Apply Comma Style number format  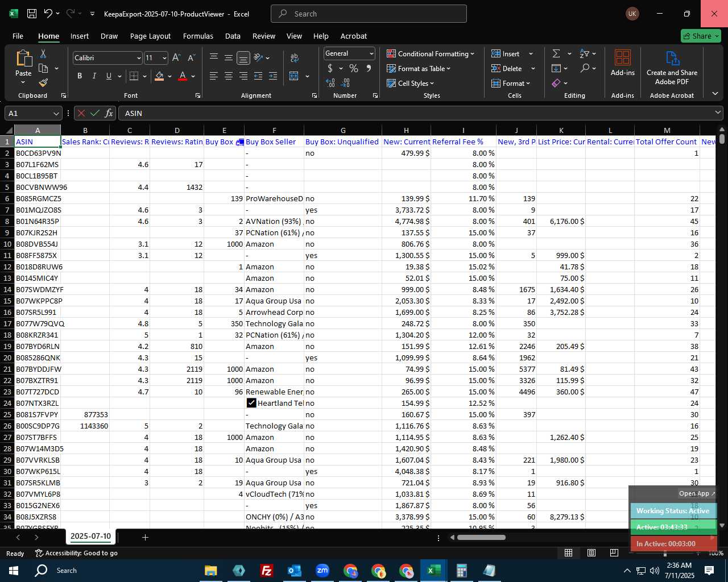point(369,69)
